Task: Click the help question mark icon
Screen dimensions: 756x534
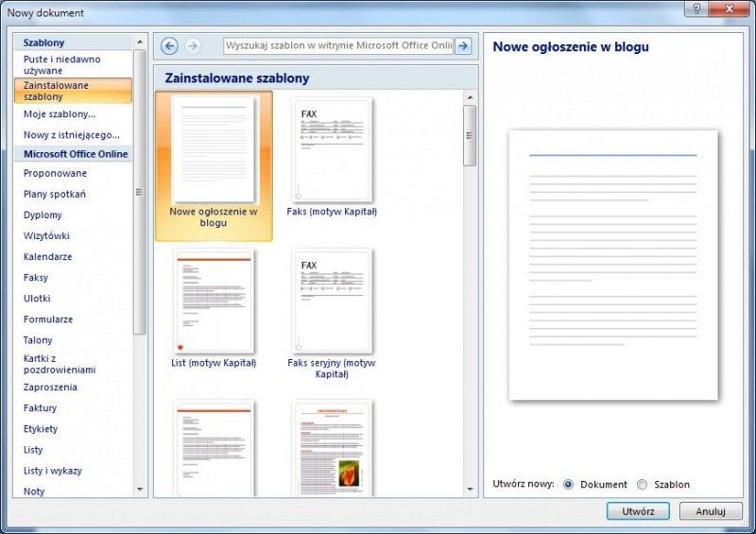Action: pyautogui.click(x=696, y=9)
